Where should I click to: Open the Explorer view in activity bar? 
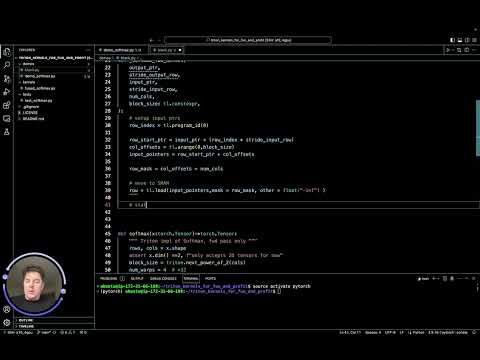coord(7,52)
